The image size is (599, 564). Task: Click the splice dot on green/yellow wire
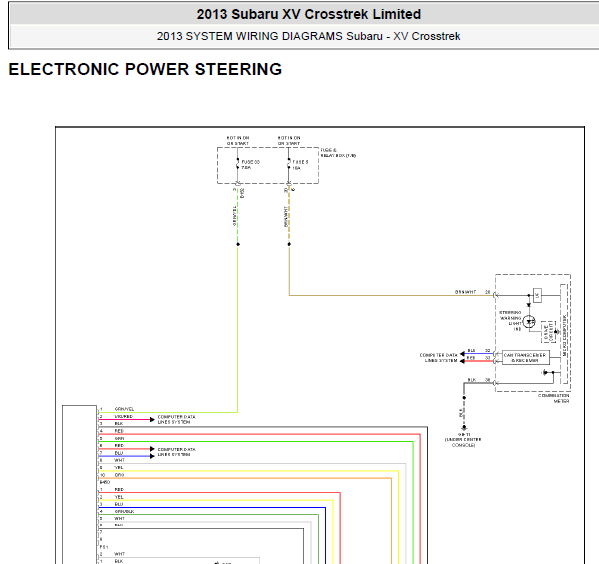tap(238, 244)
